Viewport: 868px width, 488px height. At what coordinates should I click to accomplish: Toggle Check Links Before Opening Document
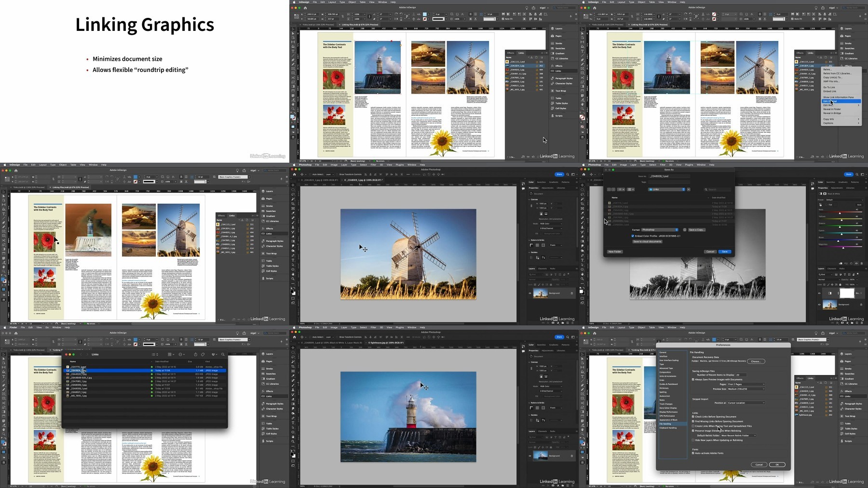coord(693,417)
